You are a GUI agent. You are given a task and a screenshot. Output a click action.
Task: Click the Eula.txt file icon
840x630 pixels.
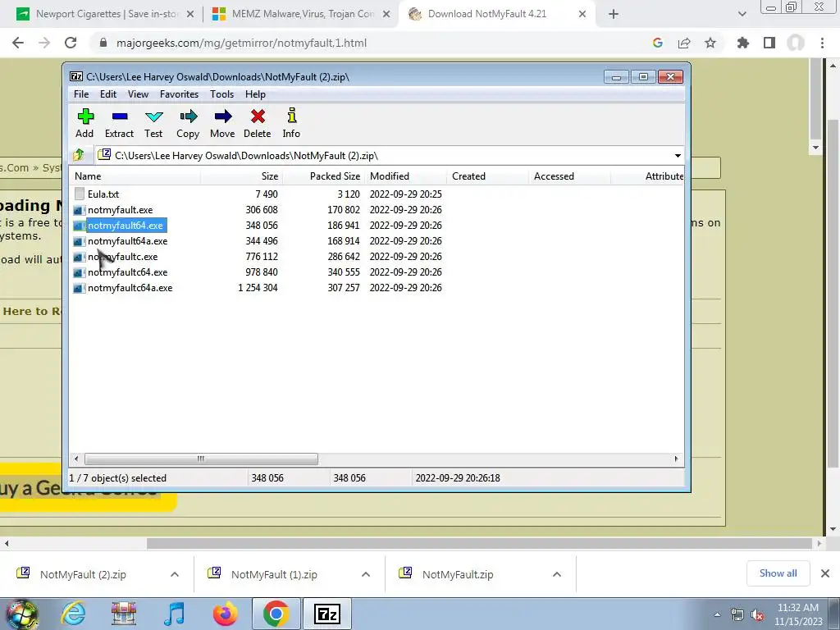tap(80, 194)
